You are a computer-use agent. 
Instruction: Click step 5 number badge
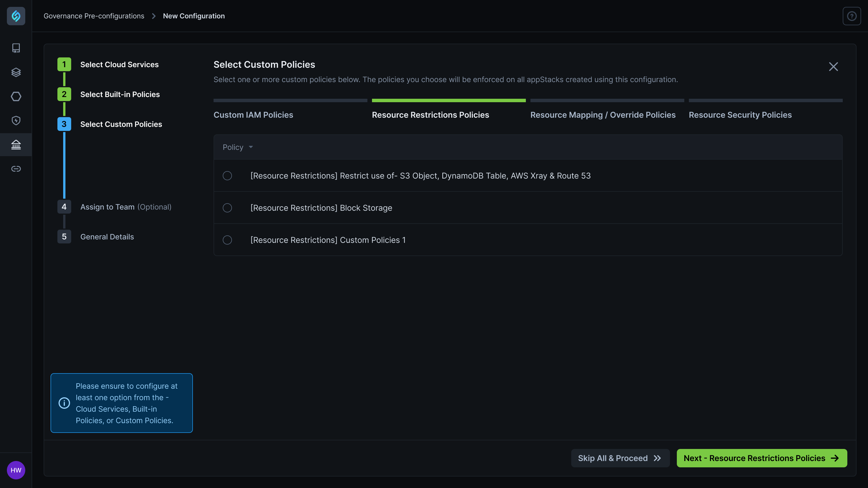click(64, 237)
